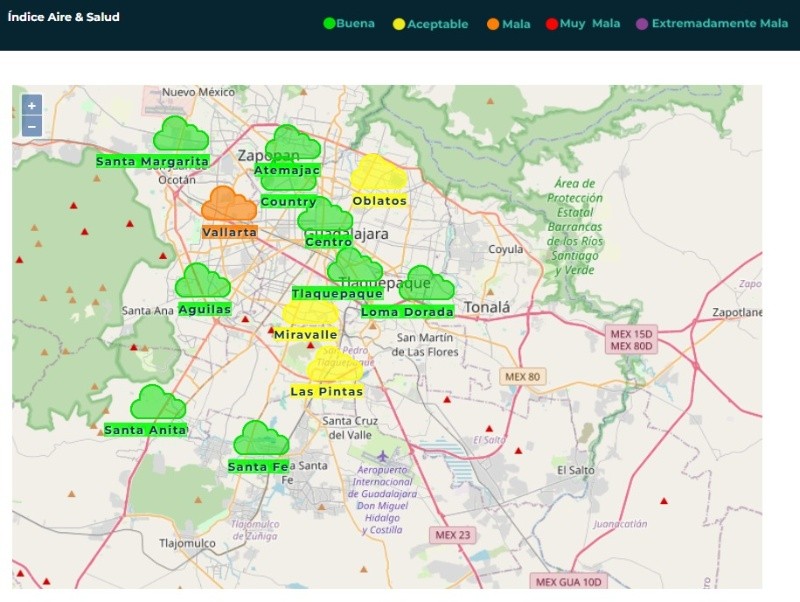
Task: Select the Loma Dorada cloud marker
Action: point(427,284)
